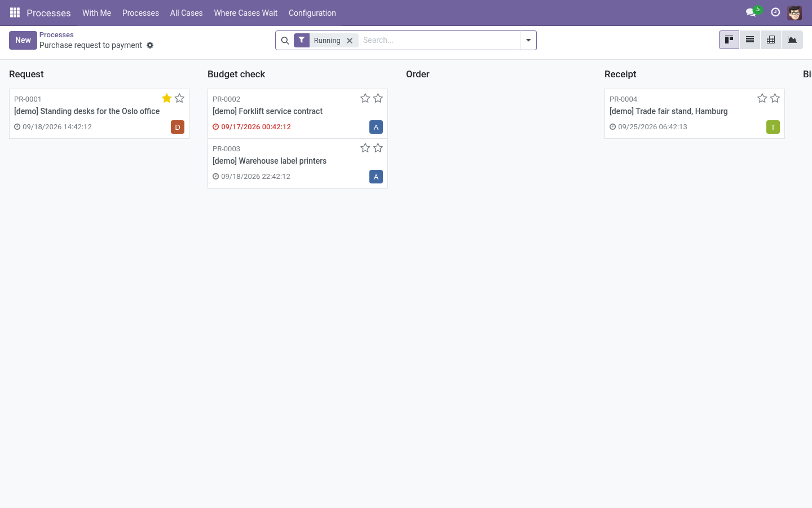Image resolution: width=812 pixels, height=508 pixels.
Task: Switch to list view icon
Action: [x=750, y=40]
